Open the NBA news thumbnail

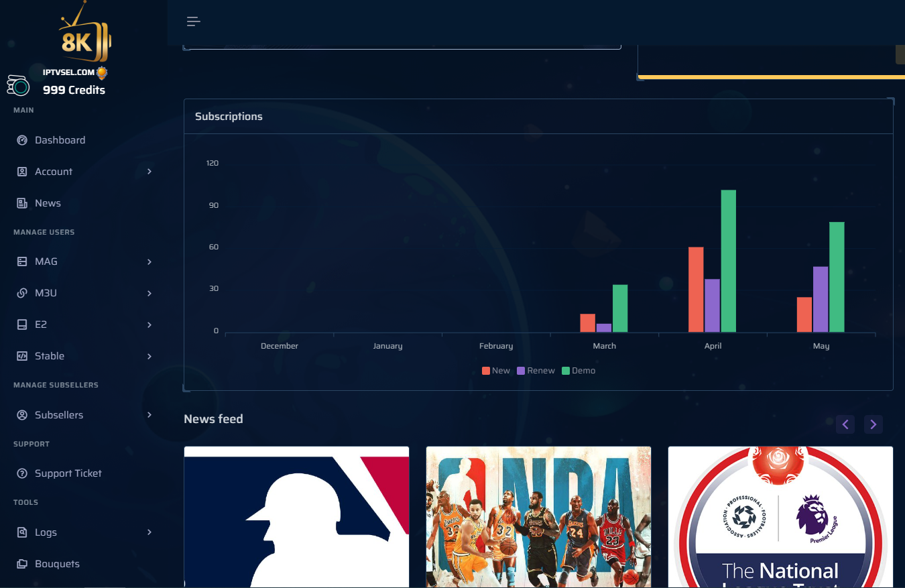coord(538,516)
